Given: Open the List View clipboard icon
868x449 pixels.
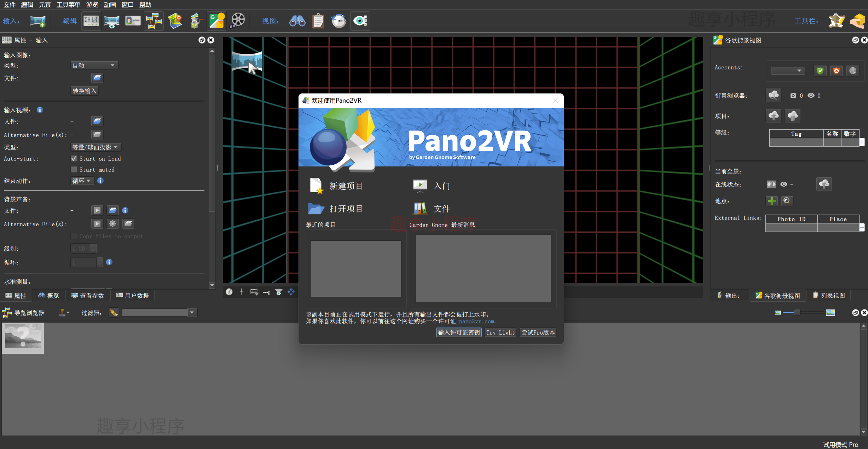Looking at the screenshot, I should pos(318,21).
